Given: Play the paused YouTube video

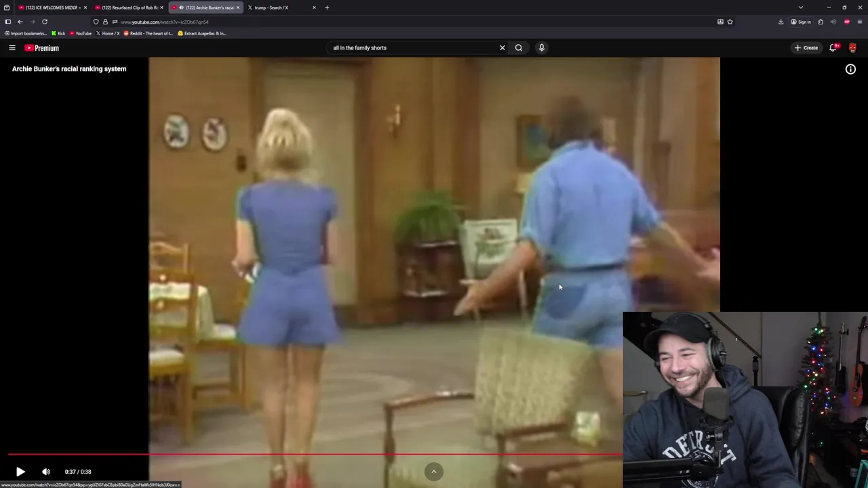Looking at the screenshot, I should (x=20, y=472).
